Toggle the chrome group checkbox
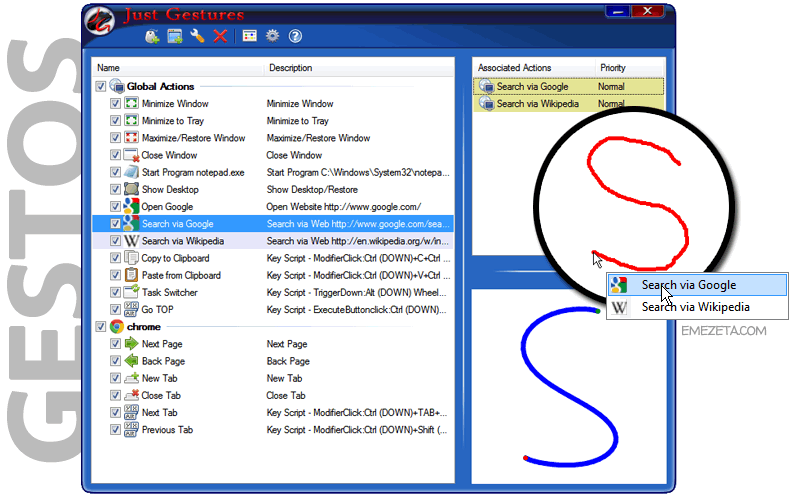This screenshot has height=500, width=800. (101, 327)
